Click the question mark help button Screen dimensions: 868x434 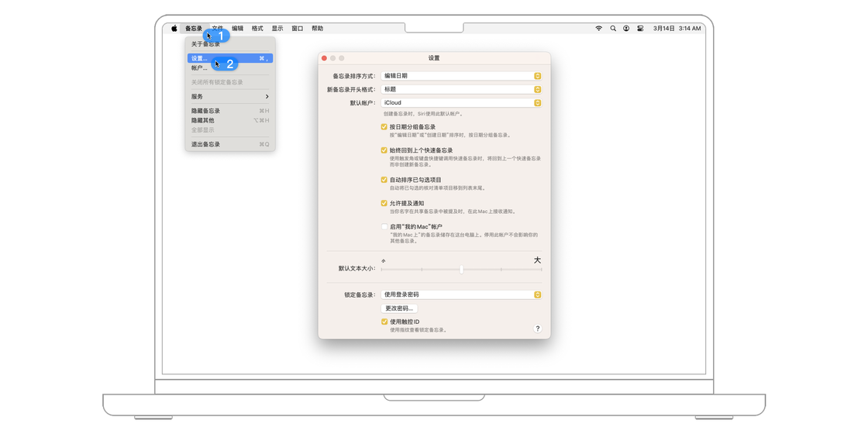(537, 329)
